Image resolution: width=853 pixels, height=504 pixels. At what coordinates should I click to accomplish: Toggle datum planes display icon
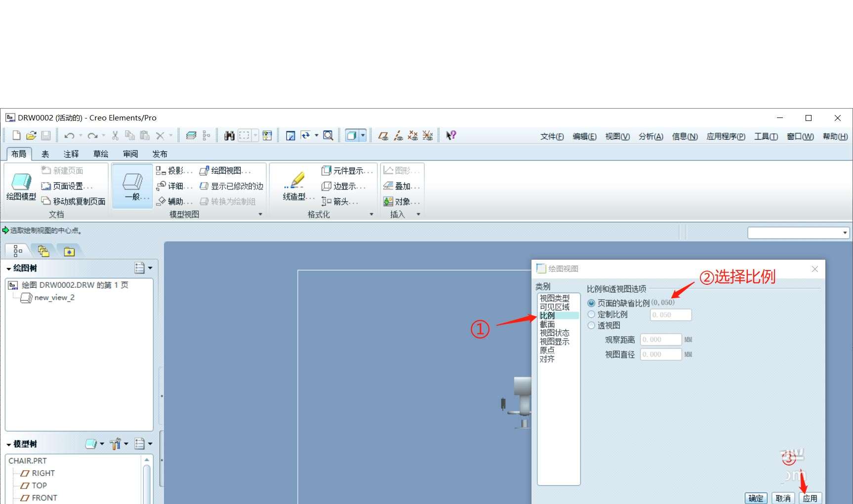pyautogui.click(x=383, y=135)
